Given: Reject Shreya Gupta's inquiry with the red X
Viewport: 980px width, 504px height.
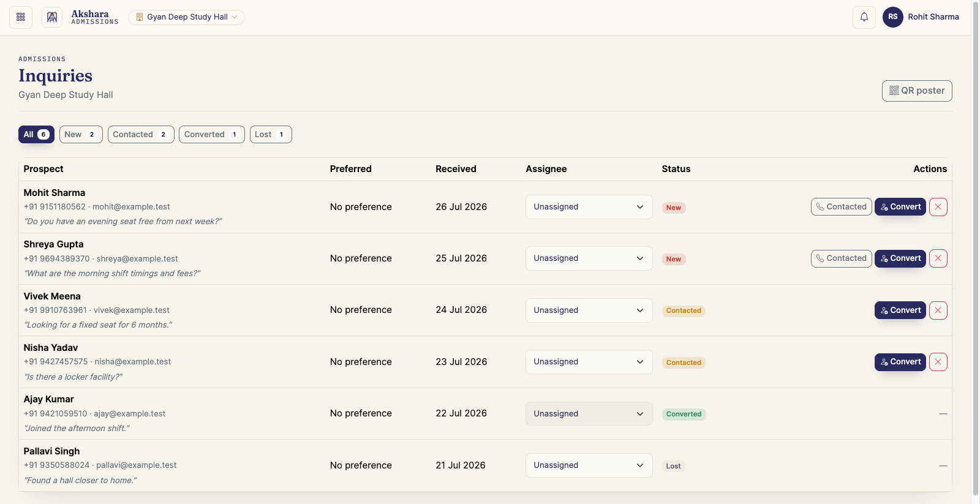Looking at the screenshot, I should pyautogui.click(x=938, y=258).
